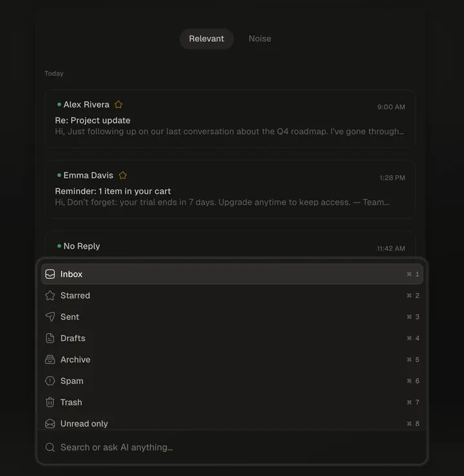The image size is (464, 476).
Task: Select Starred in the command menu
Action: 232,296
